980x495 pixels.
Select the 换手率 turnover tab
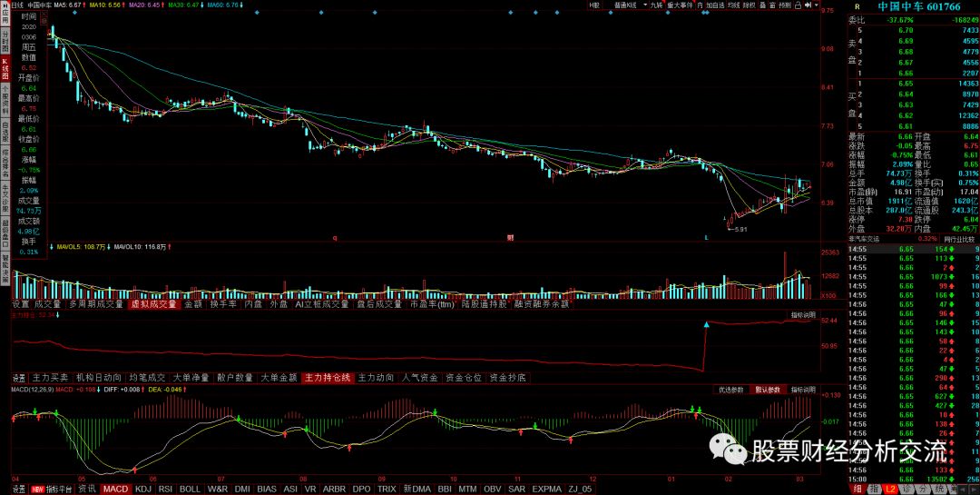pyautogui.click(x=224, y=304)
